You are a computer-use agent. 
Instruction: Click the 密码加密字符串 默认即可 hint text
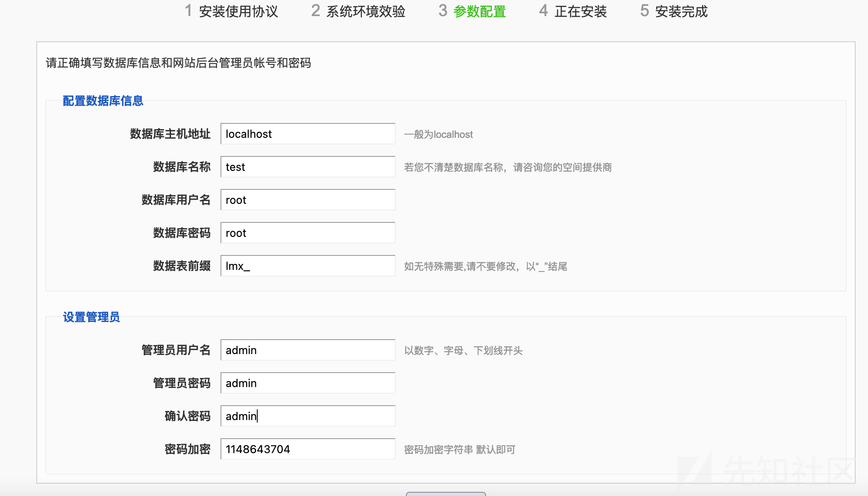click(460, 449)
